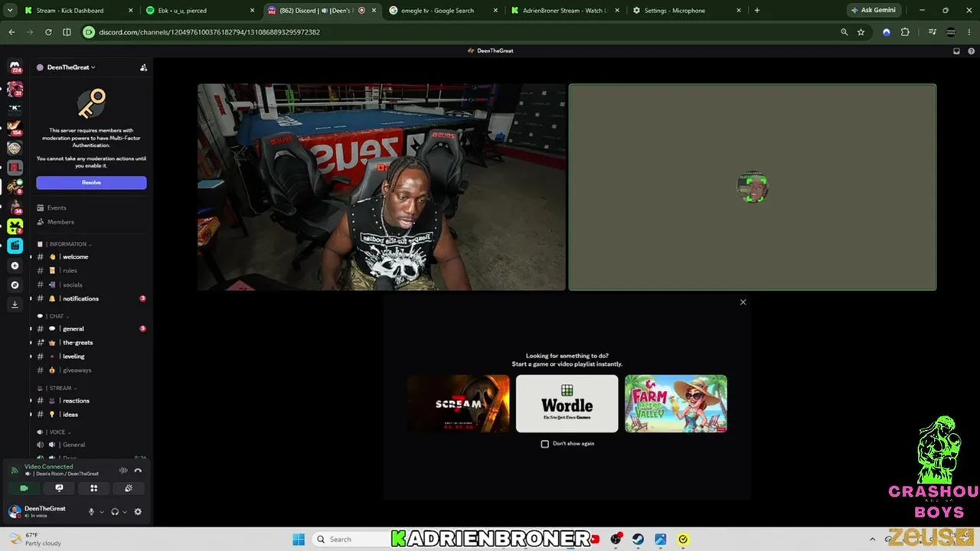Screen dimensions: 980x551
Task: Share your screen from the voice panel
Action: 59,488
